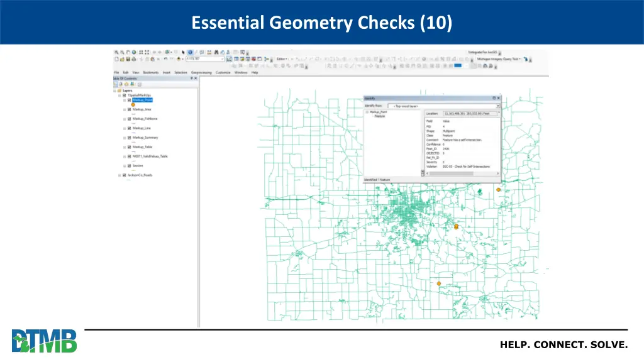Open the Insert menu
The height and width of the screenshot is (362, 644).
(166, 73)
